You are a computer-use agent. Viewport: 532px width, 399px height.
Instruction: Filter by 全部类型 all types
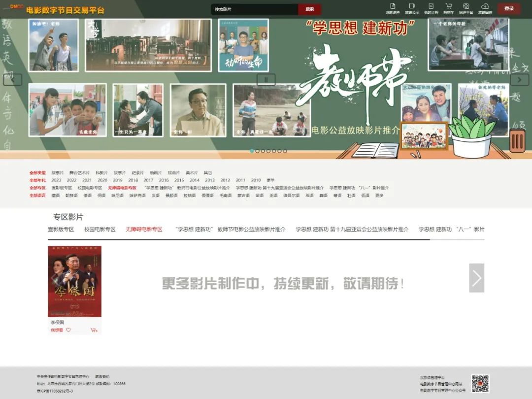pos(37,173)
